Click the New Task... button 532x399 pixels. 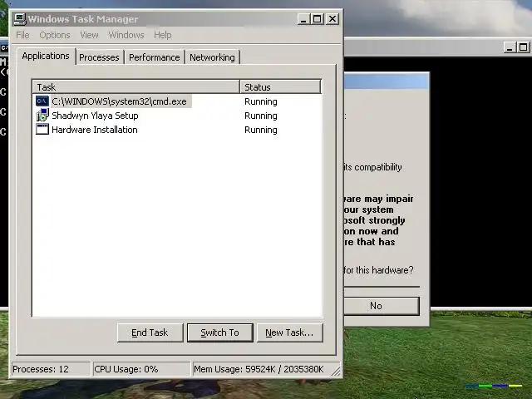(x=289, y=332)
